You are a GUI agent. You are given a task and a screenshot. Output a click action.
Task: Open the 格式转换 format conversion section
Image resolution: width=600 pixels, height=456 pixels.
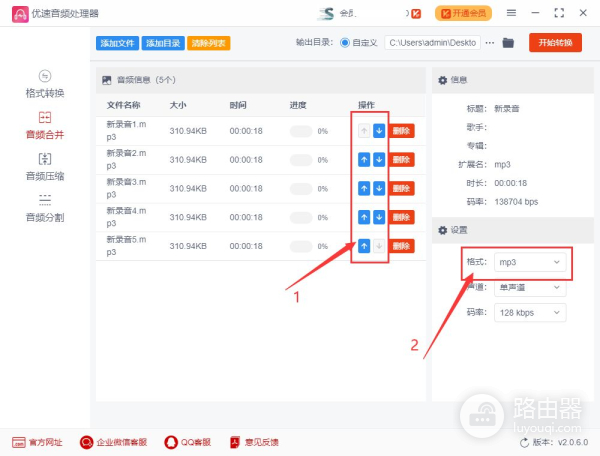tap(45, 84)
